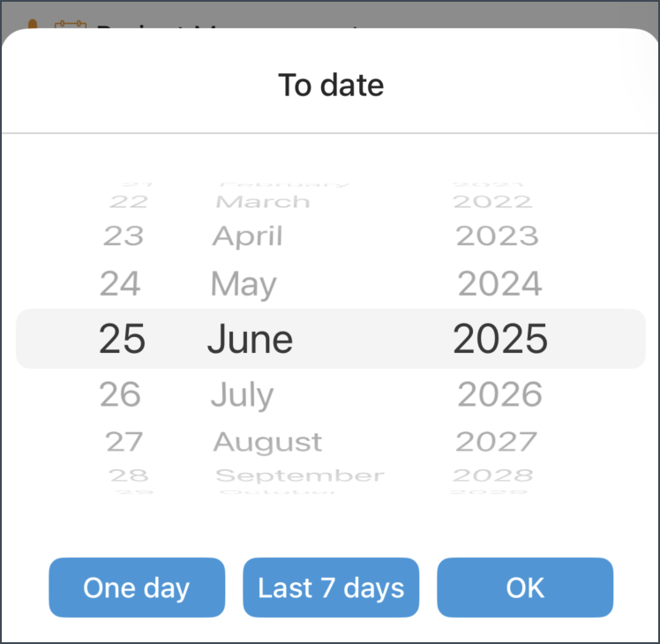Select day 26 in the picker
Image resolution: width=660 pixels, height=644 pixels.
tap(120, 394)
